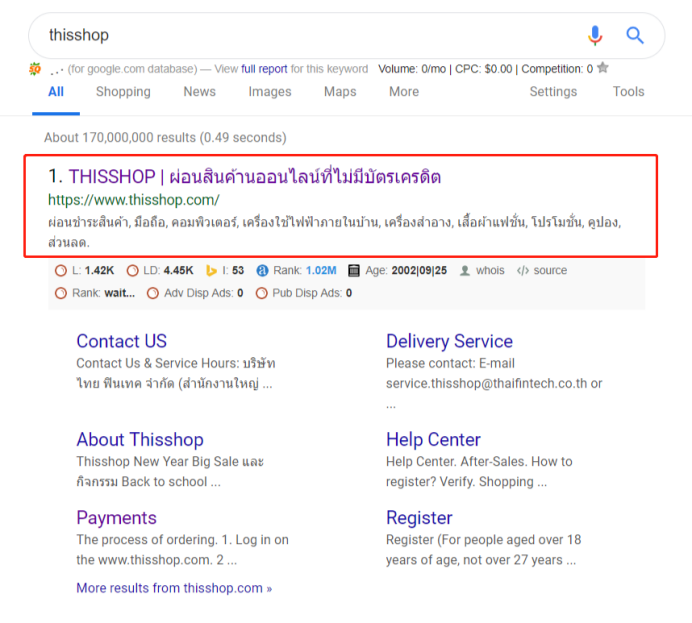The height and width of the screenshot is (623, 692).
Task: Open the More search categories dropdown
Action: click(404, 92)
